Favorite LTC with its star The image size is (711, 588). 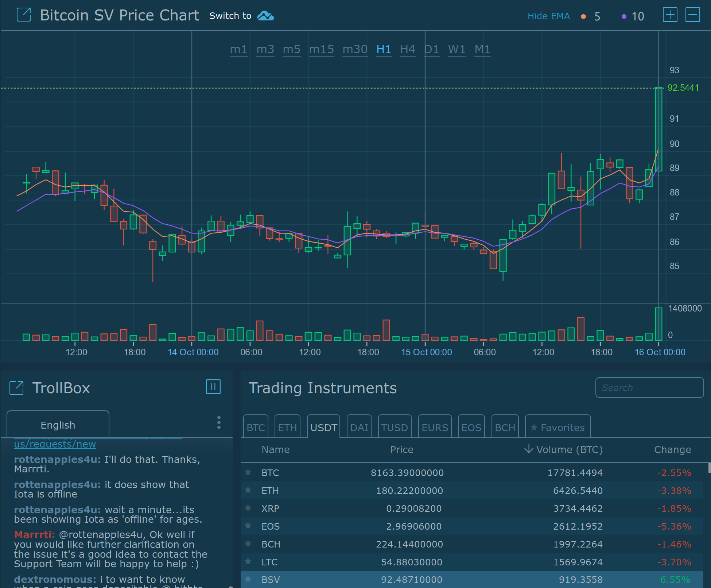pos(248,561)
